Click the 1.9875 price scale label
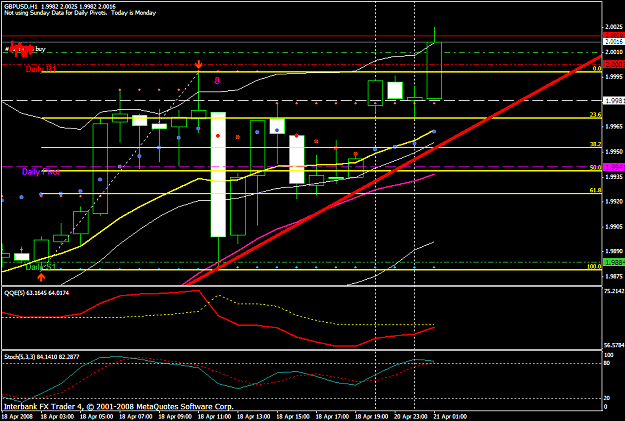The height and width of the screenshot is (421, 625). [x=614, y=276]
